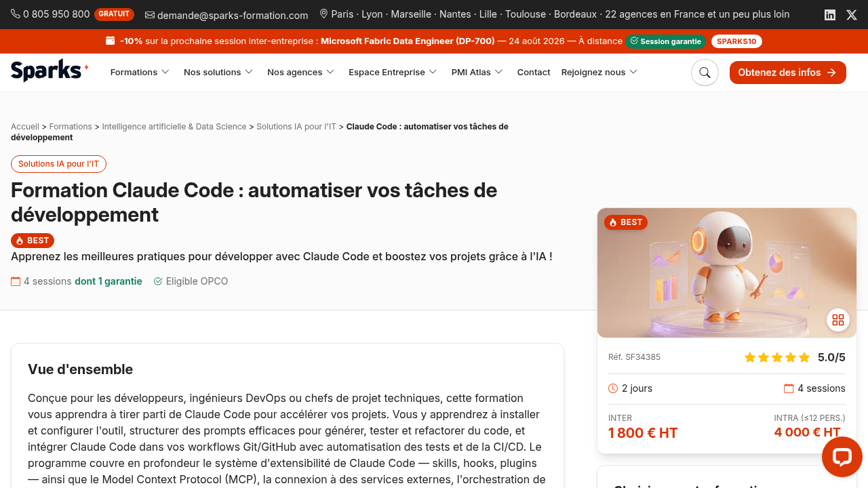
Task: Open the live chat bubble
Action: pos(842,457)
